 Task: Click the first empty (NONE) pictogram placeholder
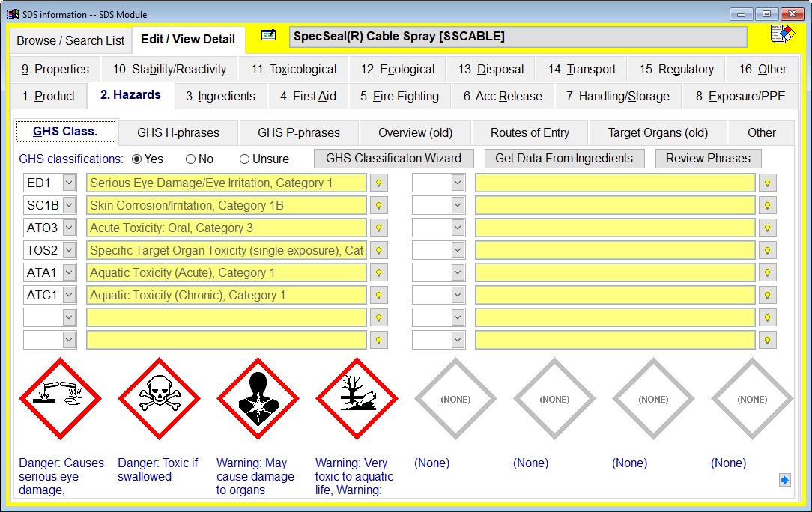[455, 399]
